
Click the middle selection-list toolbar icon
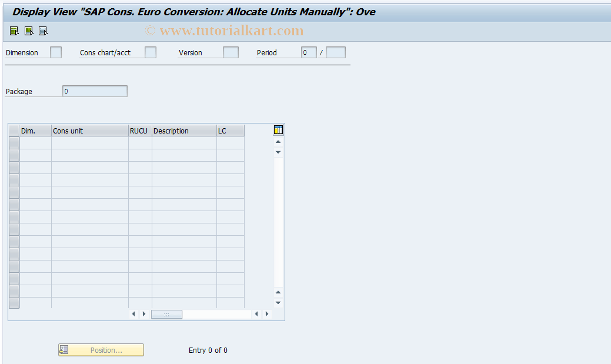tap(28, 31)
